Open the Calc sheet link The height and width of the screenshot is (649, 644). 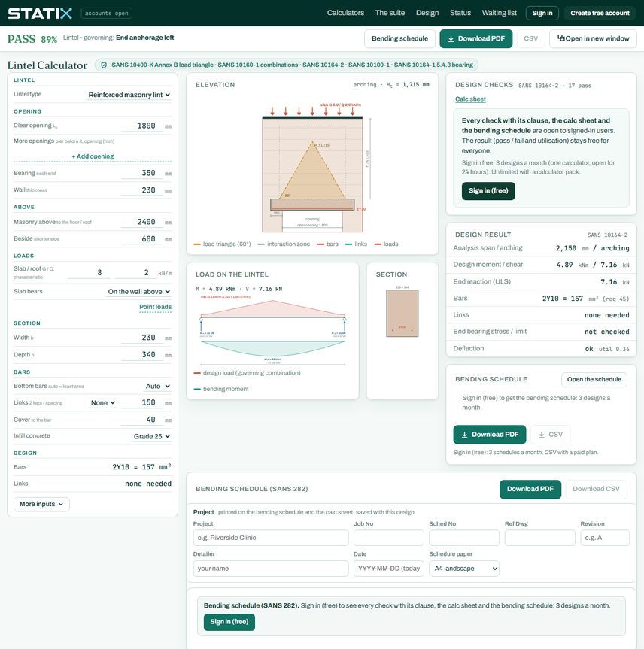click(470, 99)
